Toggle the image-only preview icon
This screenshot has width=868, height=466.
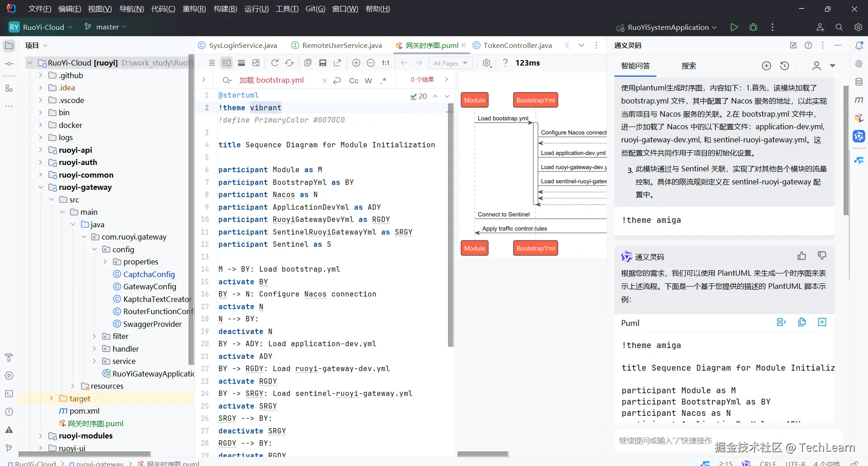tap(256, 63)
